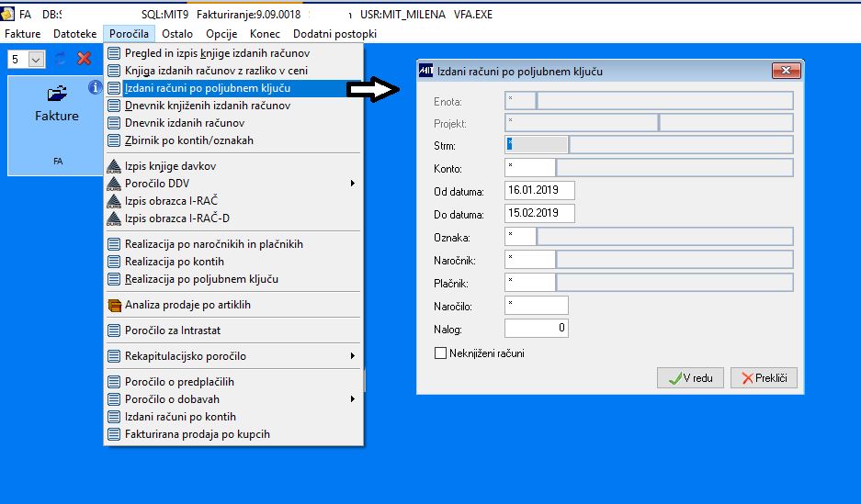Open the Datoteke menu

[x=74, y=34]
